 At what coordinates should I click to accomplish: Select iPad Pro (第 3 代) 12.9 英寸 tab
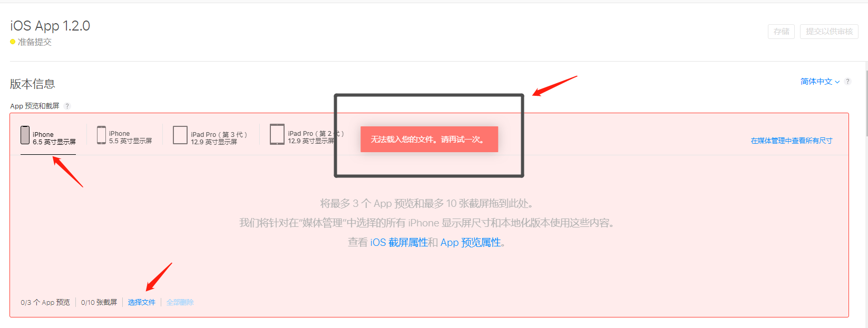(210, 138)
